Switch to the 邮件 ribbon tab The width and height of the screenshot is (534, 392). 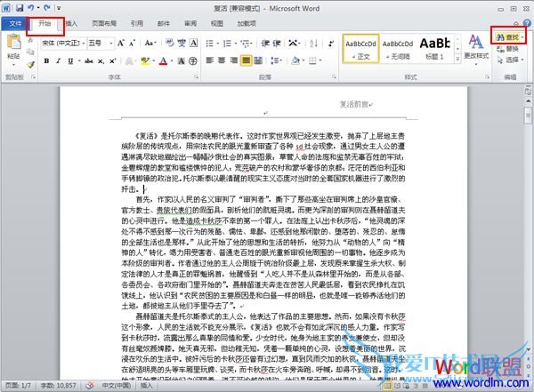pos(164,23)
